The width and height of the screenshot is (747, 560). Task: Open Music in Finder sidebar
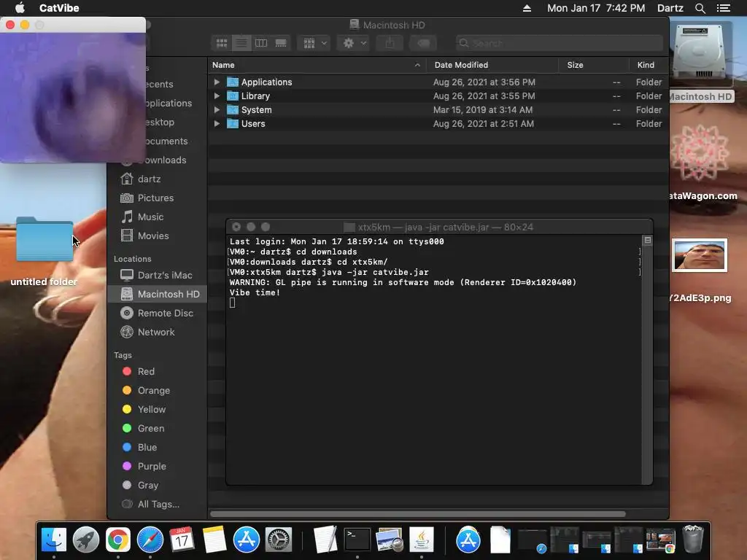pos(150,217)
